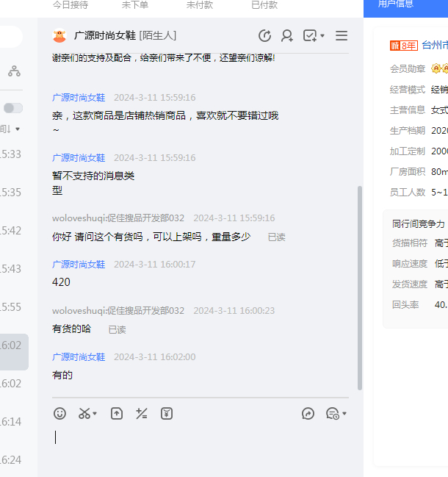Click the organization tree icon

14,71
